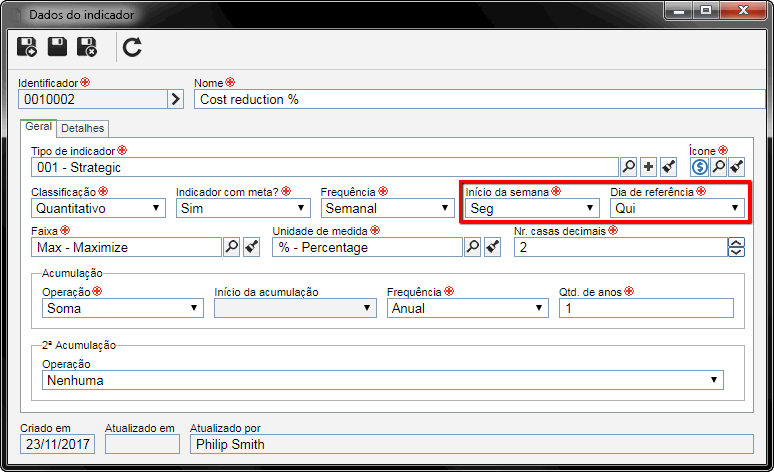The image size is (774, 472).
Task: Click the Qtd. de anos field
Action: pyautogui.click(x=646, y=308)
